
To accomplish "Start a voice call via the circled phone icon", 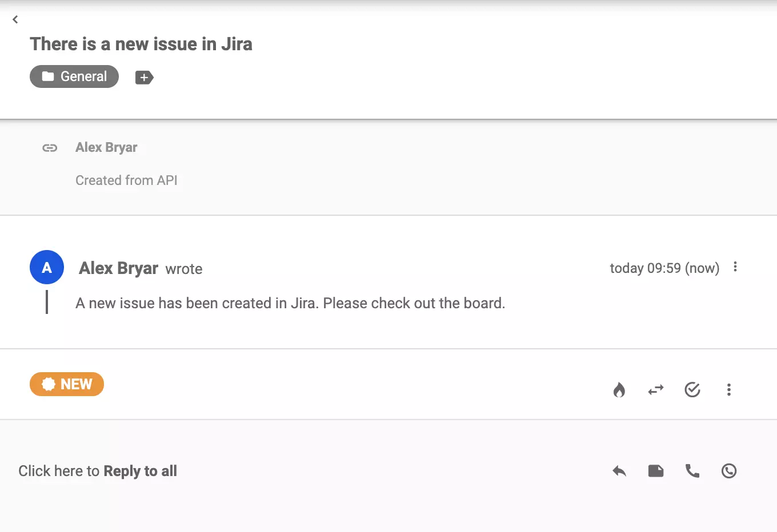I will point(729,471).
